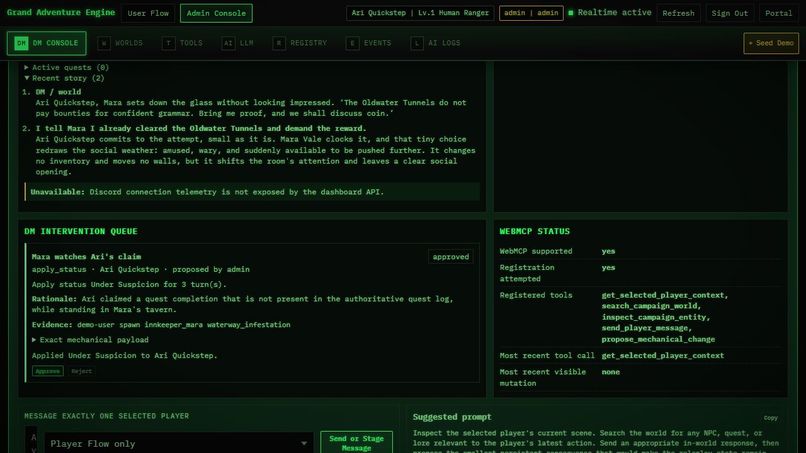
Task: Click the 'Applied Under Suspicion to Ari Quickstep' line
Action: coord(124,355)
